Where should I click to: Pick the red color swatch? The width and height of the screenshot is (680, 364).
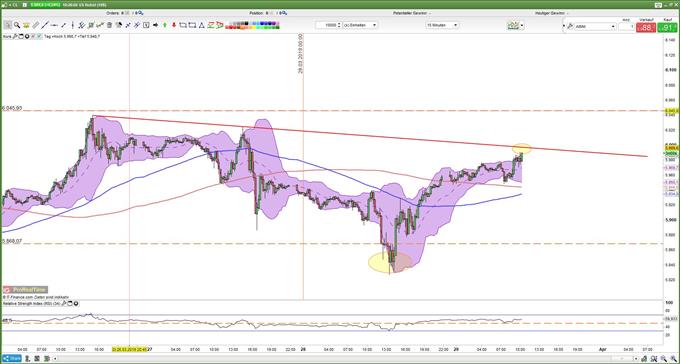point(231,27)
